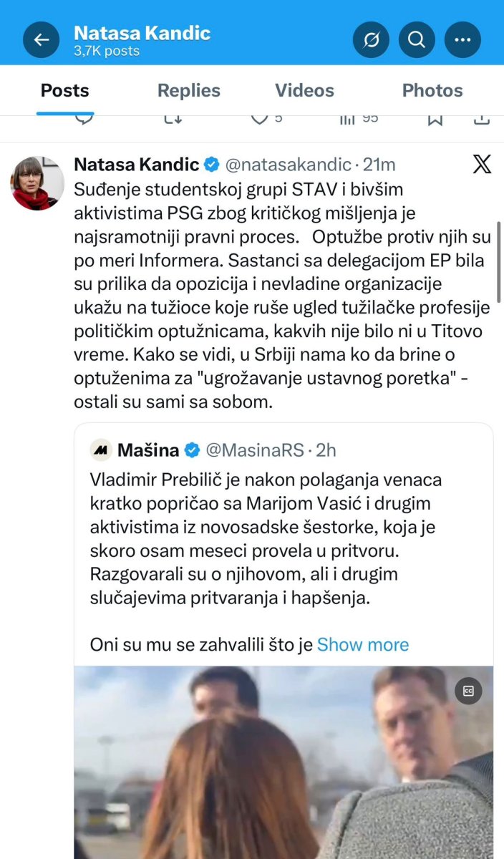This screenshot has width=504, height=859.
Task: Tap the closed captions icon on video
Action: click(469, 691)
